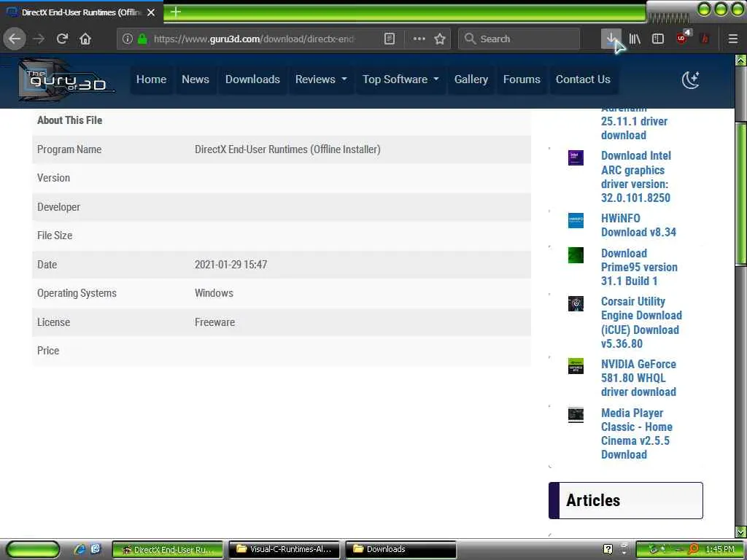Select the DirectX End-User Runtimes browser tab
Image resolution: width=747 pixels, height=560 pixels.
pyautogui.click(x=81, y=12)
